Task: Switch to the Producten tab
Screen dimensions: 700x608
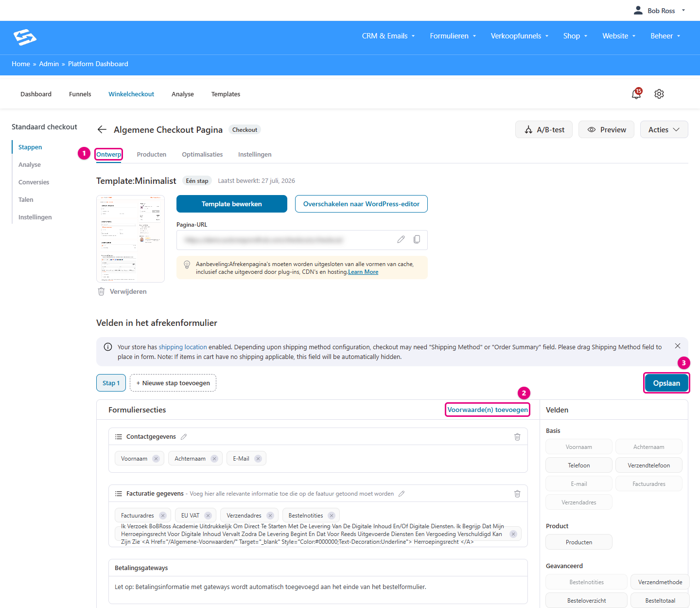Action: coord(152,155)
